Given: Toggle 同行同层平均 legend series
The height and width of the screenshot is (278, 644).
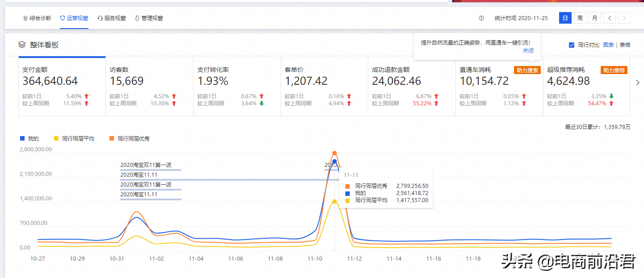Looking at the screenshot, I should pyautogui.click(x=74, y=139).
